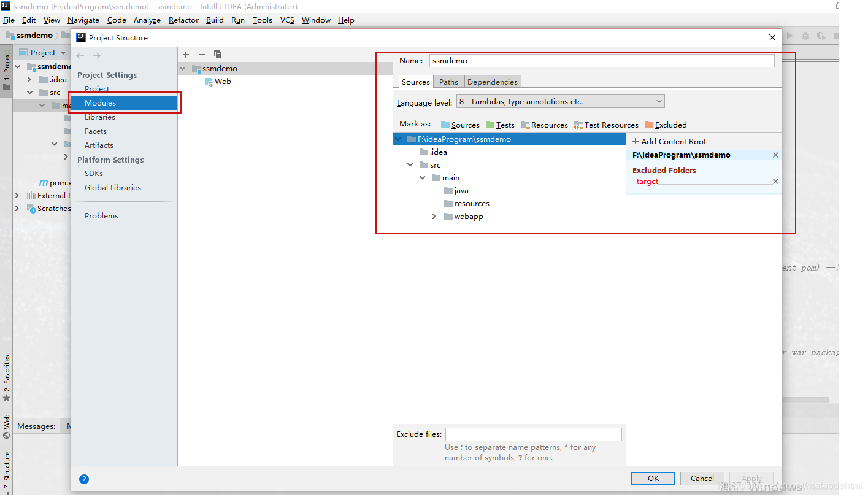This screenshot has height=497, width=868.
Task: Open the Tools menu
Action: (262, 20)
